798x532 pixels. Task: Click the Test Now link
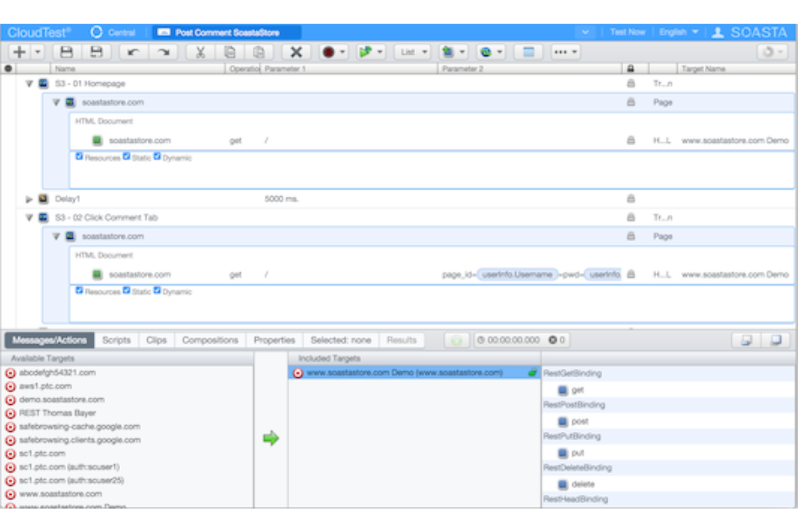628,32
